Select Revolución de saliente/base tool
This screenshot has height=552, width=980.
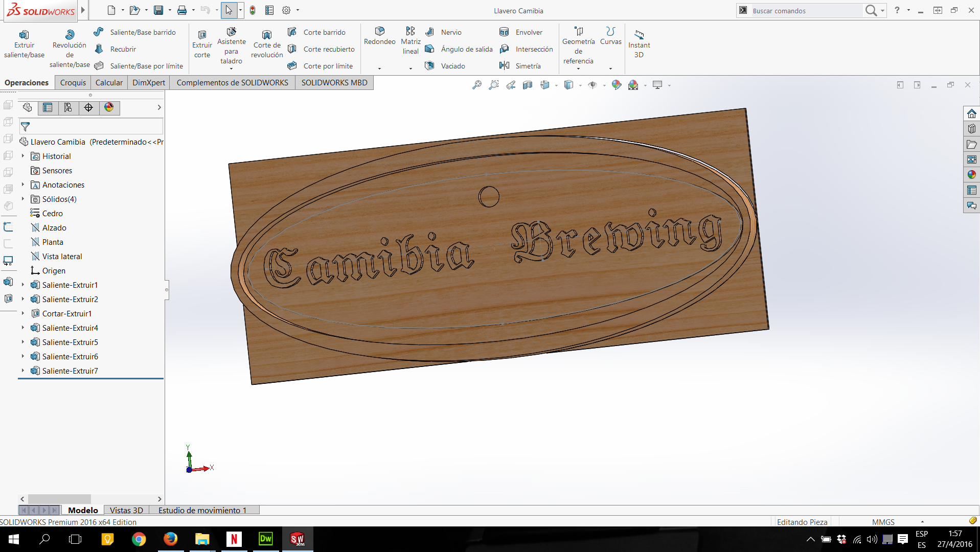[70, 49]
